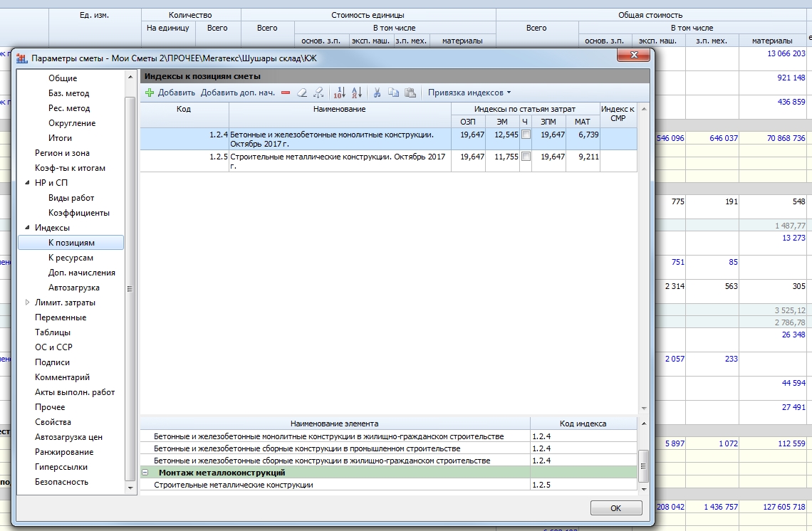Close the Параметры сметы dialog
This screenshot has height=531, width=812.
coord(633,55)
